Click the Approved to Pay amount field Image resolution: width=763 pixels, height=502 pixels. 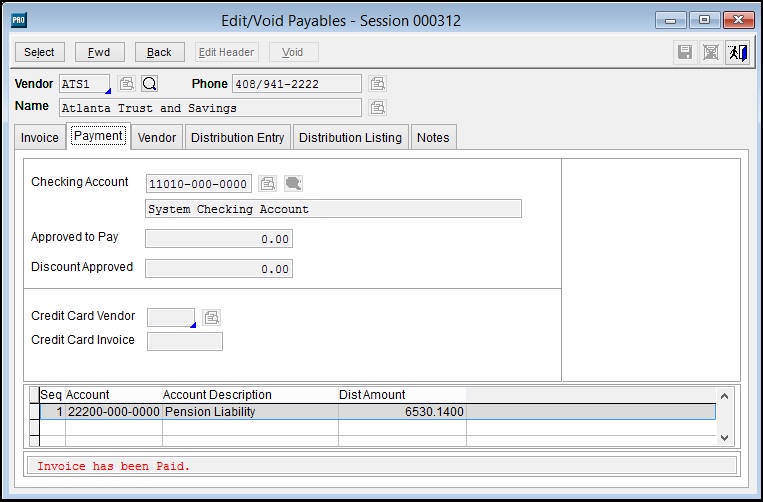click(219, 239)
